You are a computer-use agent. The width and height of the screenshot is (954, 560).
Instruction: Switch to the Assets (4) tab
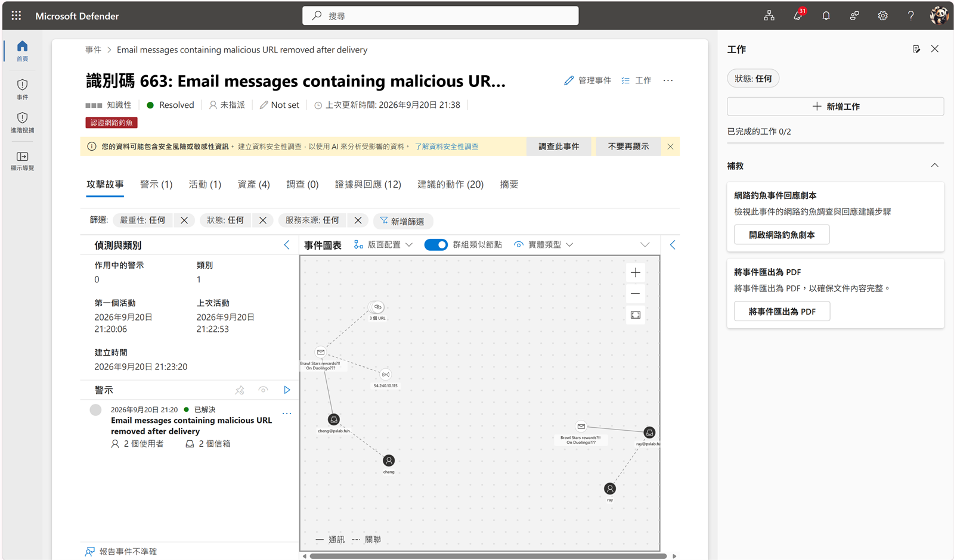coord(253,185)
